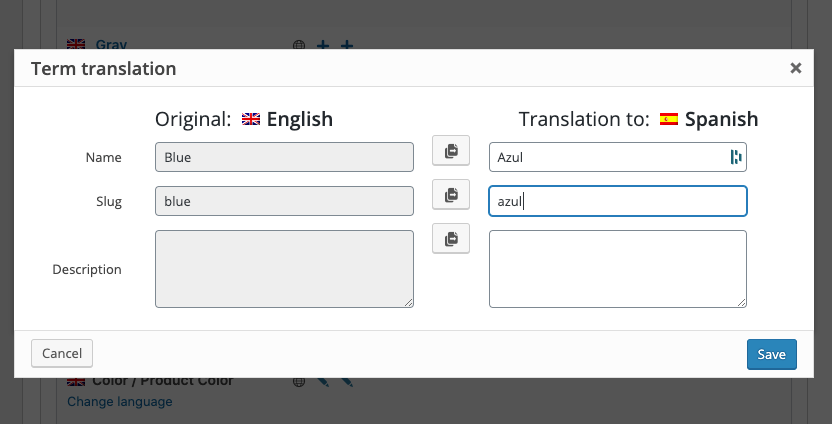Image resolution: width=832 pixels, height=424 pixels.
Task: Click the globe icon next to Gray
Action: 298,45
